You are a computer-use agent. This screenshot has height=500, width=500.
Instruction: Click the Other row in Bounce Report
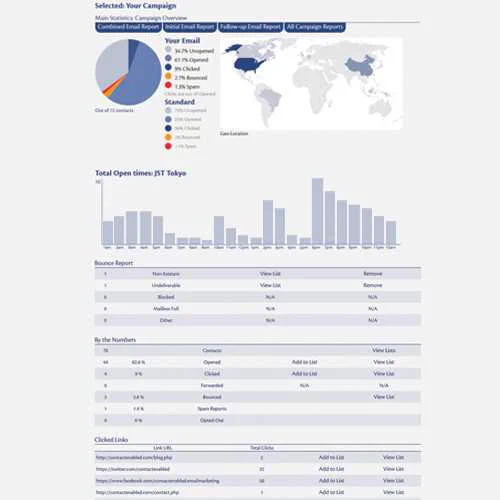coord(258,320)
